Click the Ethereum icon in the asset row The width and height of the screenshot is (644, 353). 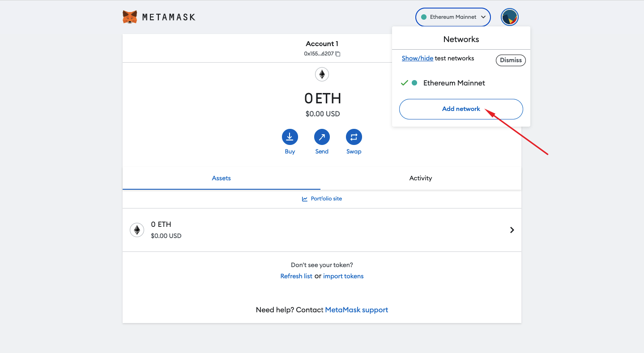pos(137,230)
